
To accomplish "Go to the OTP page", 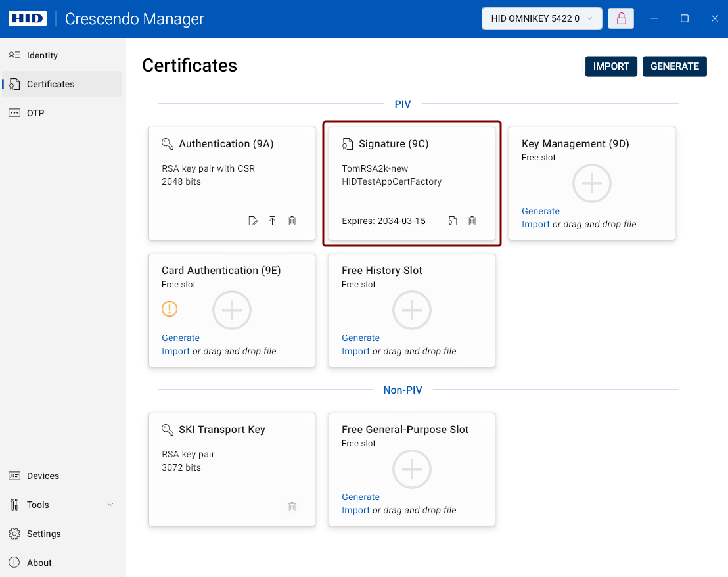I will coord(62,113).
